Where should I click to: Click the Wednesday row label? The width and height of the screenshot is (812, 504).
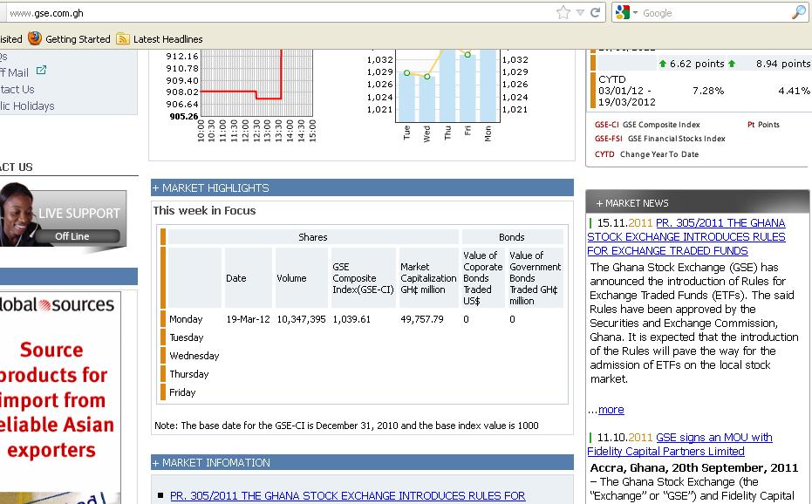(194, 356)
